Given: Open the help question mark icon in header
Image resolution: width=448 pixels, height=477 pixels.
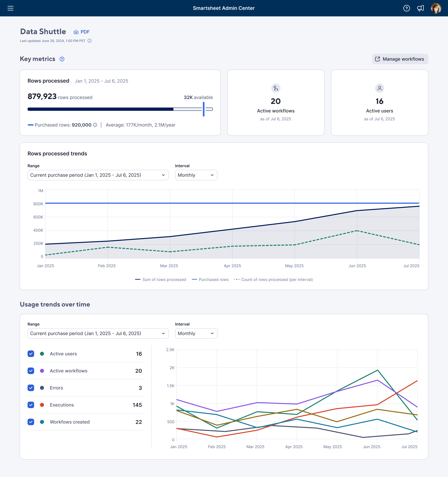Looking at the screenshot, I should click(x=406, y=8).
